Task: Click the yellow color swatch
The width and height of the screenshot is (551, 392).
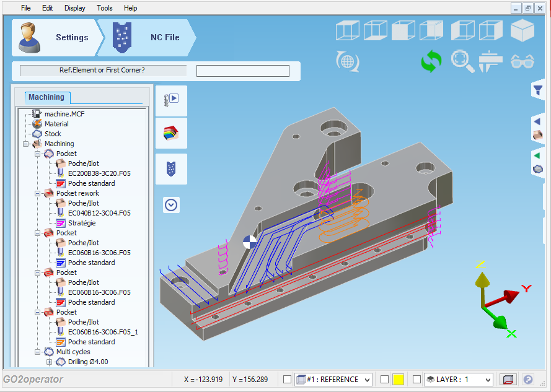Action: (x=399, y=380)
